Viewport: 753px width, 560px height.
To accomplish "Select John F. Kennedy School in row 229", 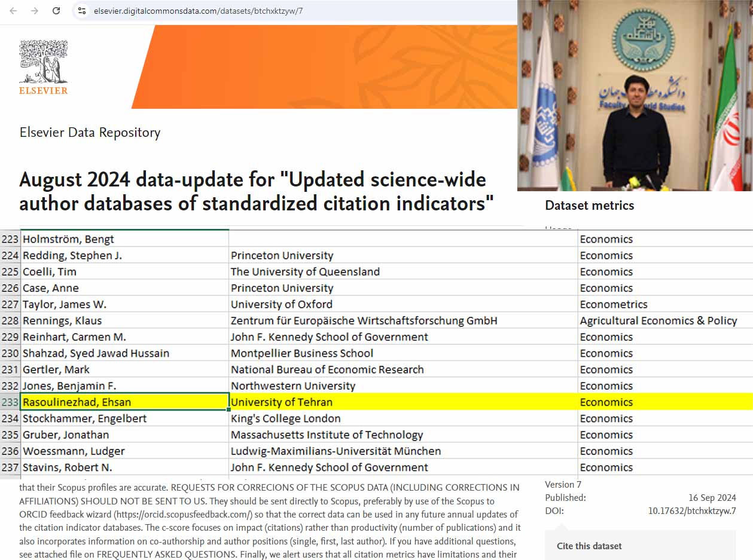I will (403, 337).
